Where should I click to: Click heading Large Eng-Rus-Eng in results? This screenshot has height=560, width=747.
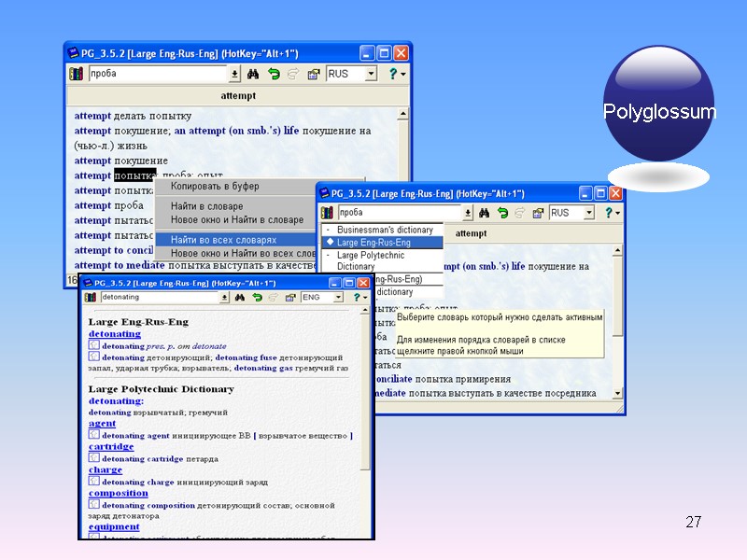138,322
